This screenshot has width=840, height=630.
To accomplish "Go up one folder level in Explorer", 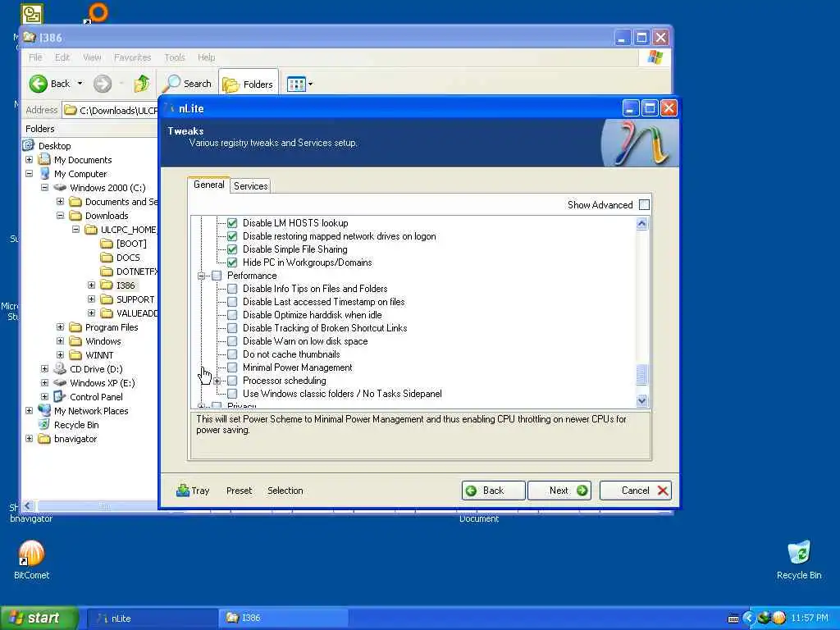I will [142, 84].
